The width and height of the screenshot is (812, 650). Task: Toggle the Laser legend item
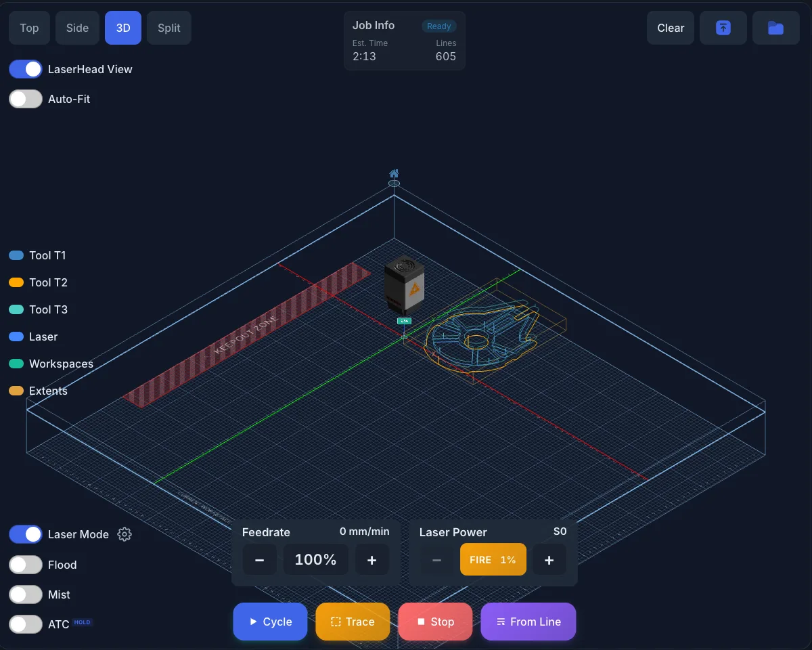[33, 337]
